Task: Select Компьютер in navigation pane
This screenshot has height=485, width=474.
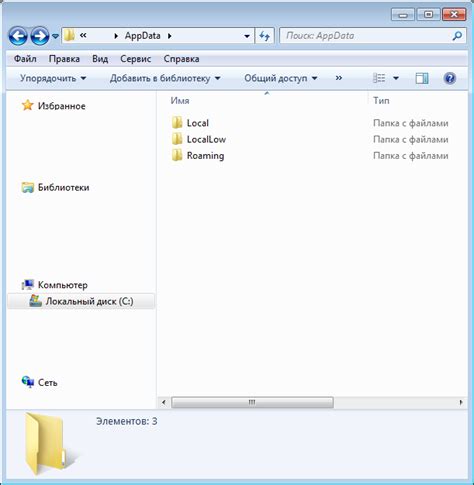Action: coord(63,285)
